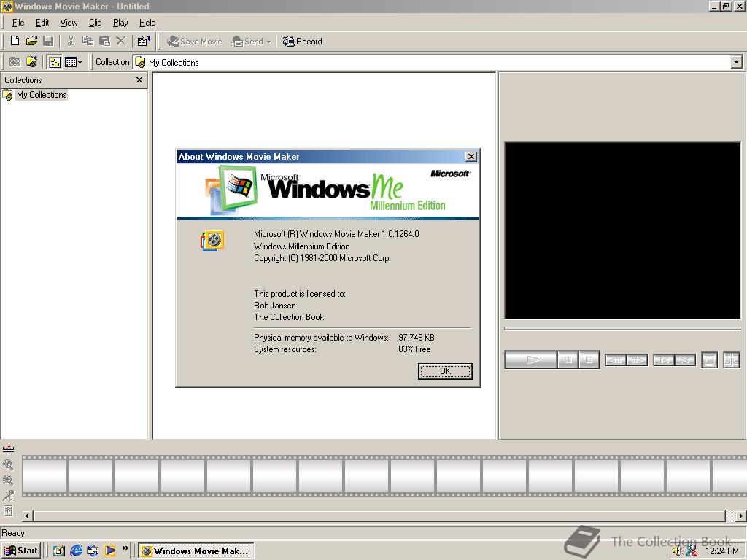This screenshot has width=747, height=560.
Task: Open the View menu
Action: point(69,23)
